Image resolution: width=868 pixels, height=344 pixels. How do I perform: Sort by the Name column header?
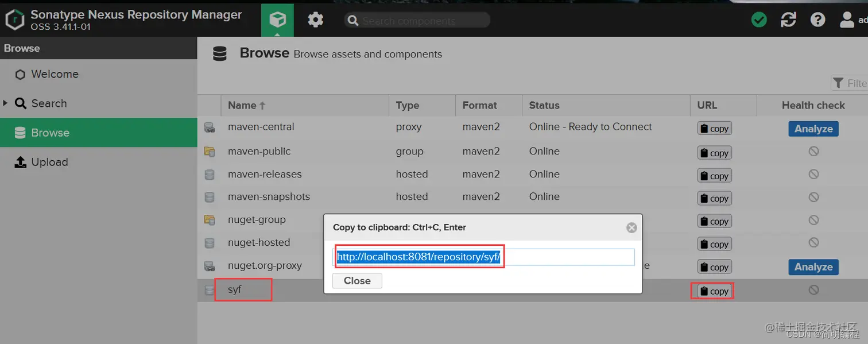(305, 105)
